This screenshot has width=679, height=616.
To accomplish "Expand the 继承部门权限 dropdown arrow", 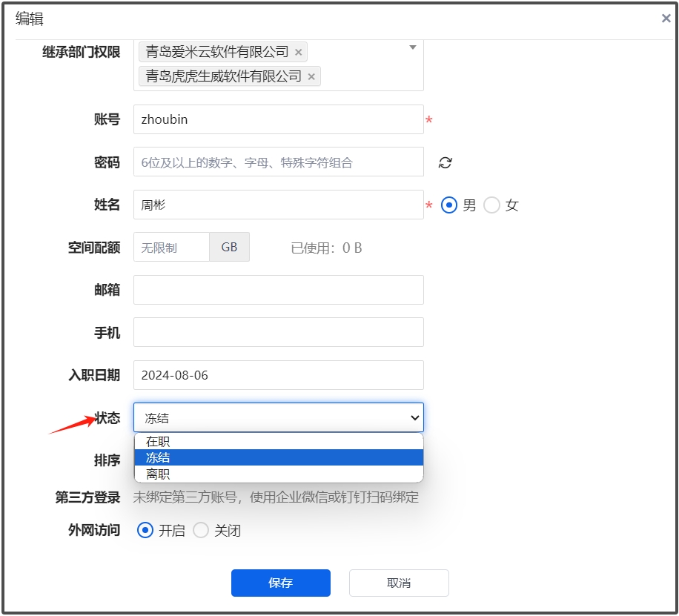I will [413, 48].
